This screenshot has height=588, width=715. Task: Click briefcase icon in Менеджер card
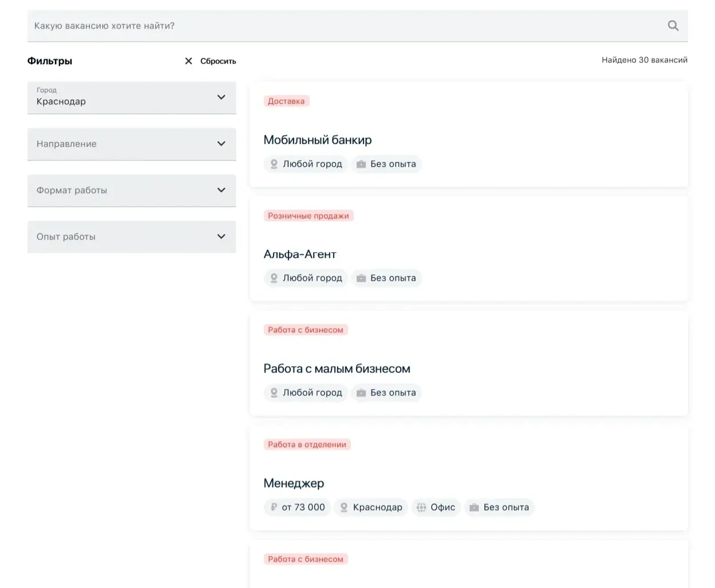coord(474,507)
